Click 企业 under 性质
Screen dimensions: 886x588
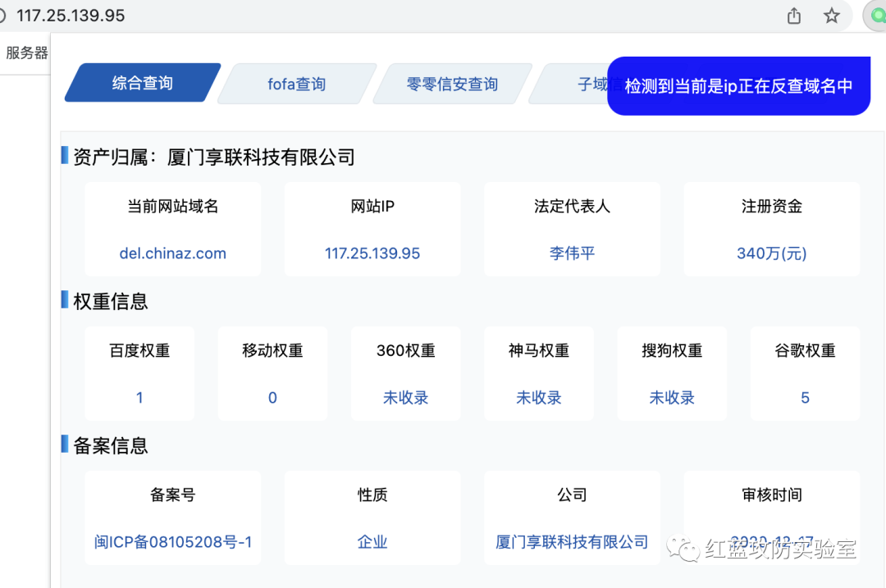372,542
